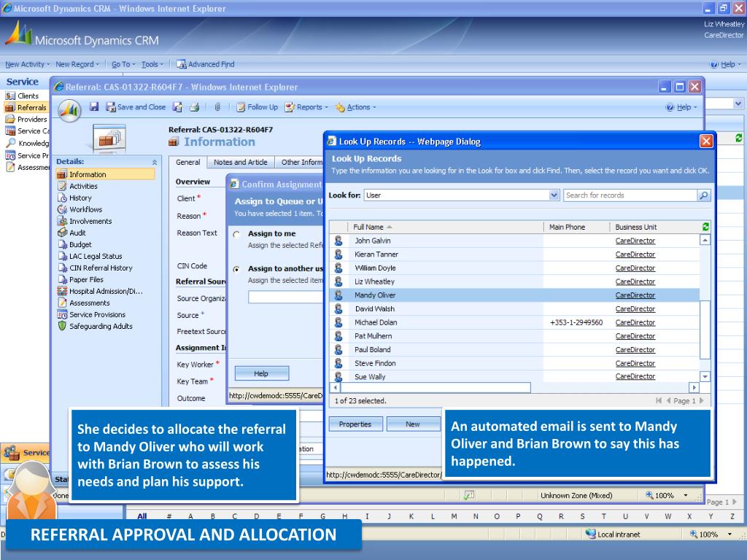The image size is (747, 560).
Task: Click user icon beside David Walsh
Action: [x=338, y=309]
